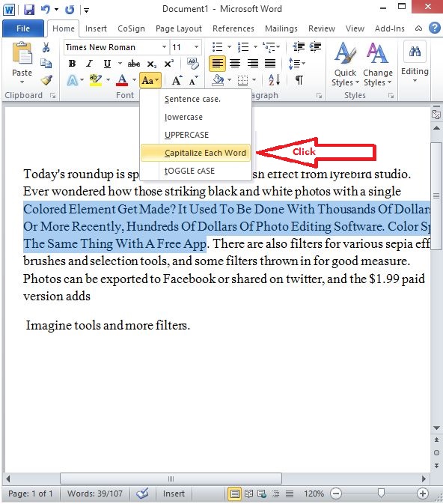Switch to Web Layout view icon
This screenshot has width=443, height=504.
click(262, 494)
